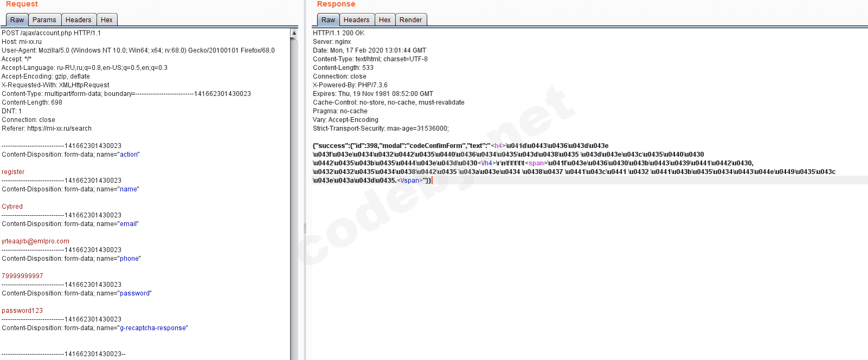Click the 'Expires: Thu, 19 Nov 1981' header
The height and width of the screenshot is (360, 868).
point(373,94)
